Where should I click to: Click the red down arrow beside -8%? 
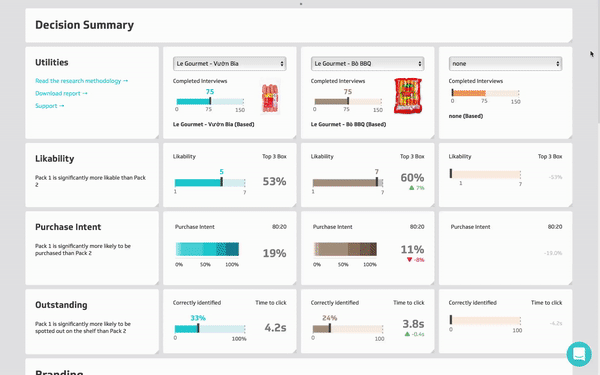409,259
